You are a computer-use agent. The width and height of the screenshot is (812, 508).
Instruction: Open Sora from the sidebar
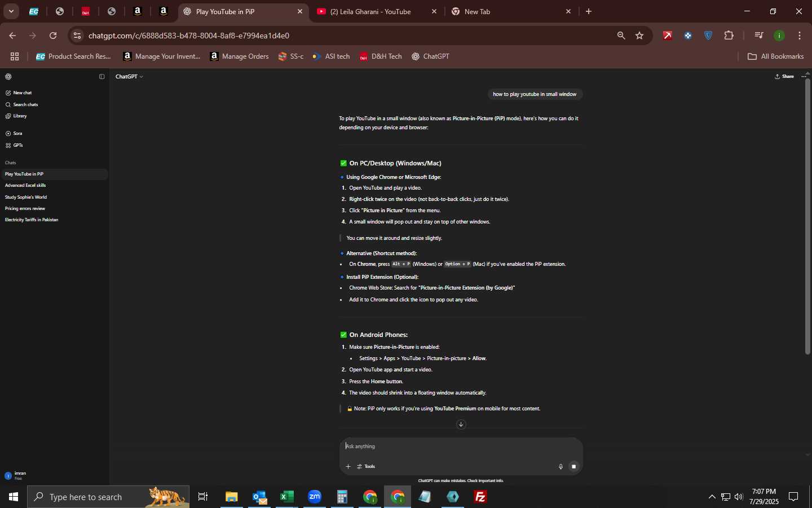point(14,134)
